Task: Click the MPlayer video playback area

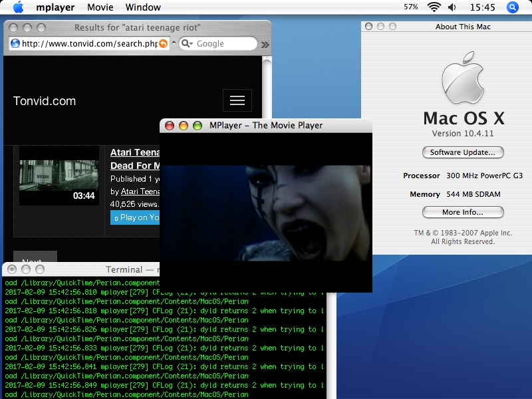Action: [265, 212]
